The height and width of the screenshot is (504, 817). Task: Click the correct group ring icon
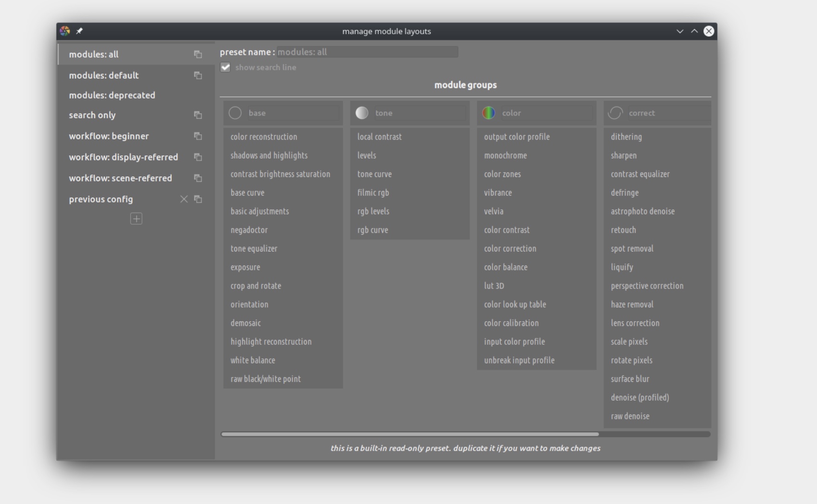(615, 113)
